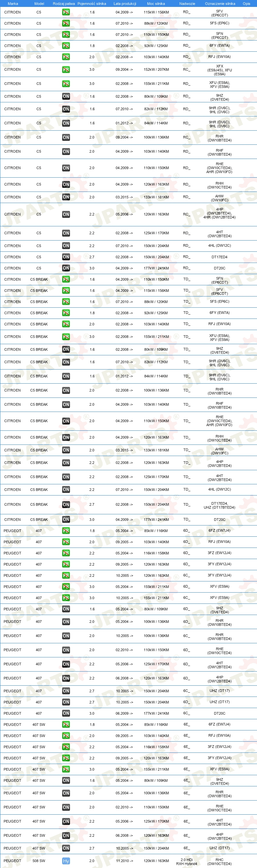This screenshot has height=868, width=257.
Task: Click diesel ON badge in Peugeot 407 6C_ RHR row
Action: (66, 636)
